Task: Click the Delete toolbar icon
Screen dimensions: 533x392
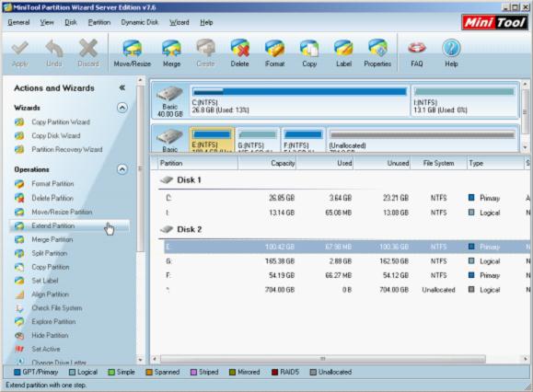Action: point(239,53)
